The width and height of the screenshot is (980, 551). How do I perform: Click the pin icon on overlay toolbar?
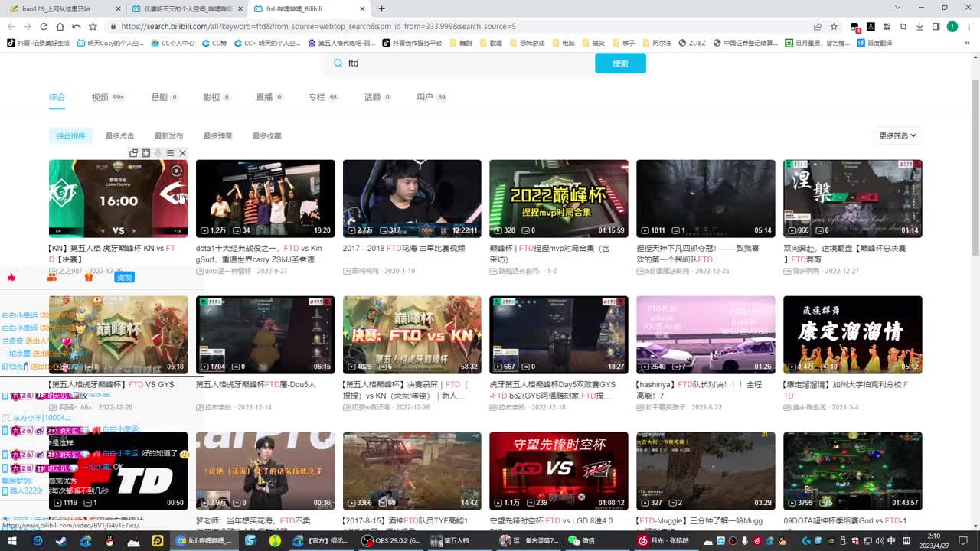[x=158, y=153]
